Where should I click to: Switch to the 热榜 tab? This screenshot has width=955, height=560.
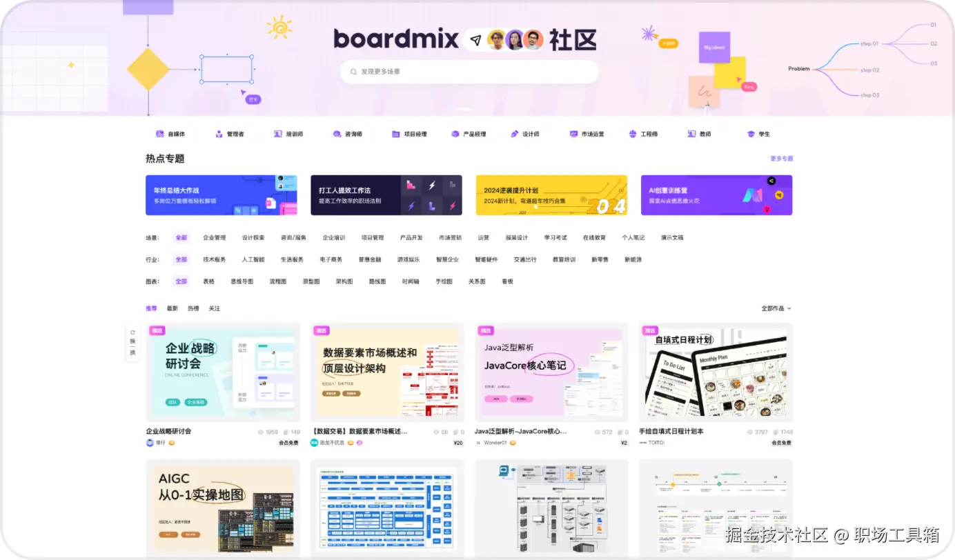(x=193, y=308)
